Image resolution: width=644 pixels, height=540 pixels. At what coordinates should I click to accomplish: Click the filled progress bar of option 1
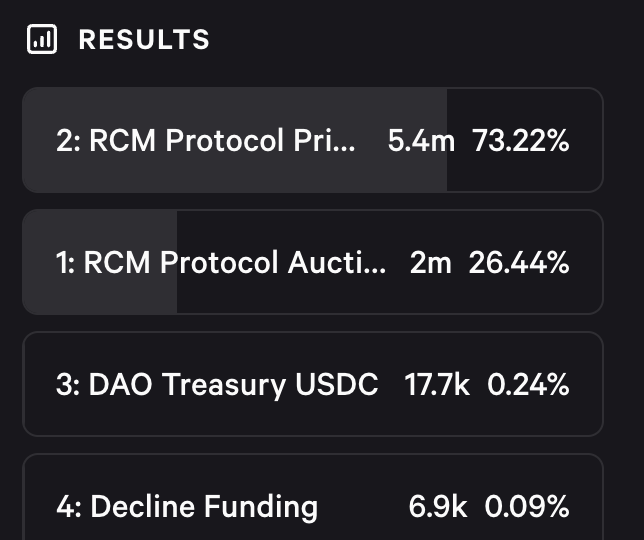click(x=100, y=292)
